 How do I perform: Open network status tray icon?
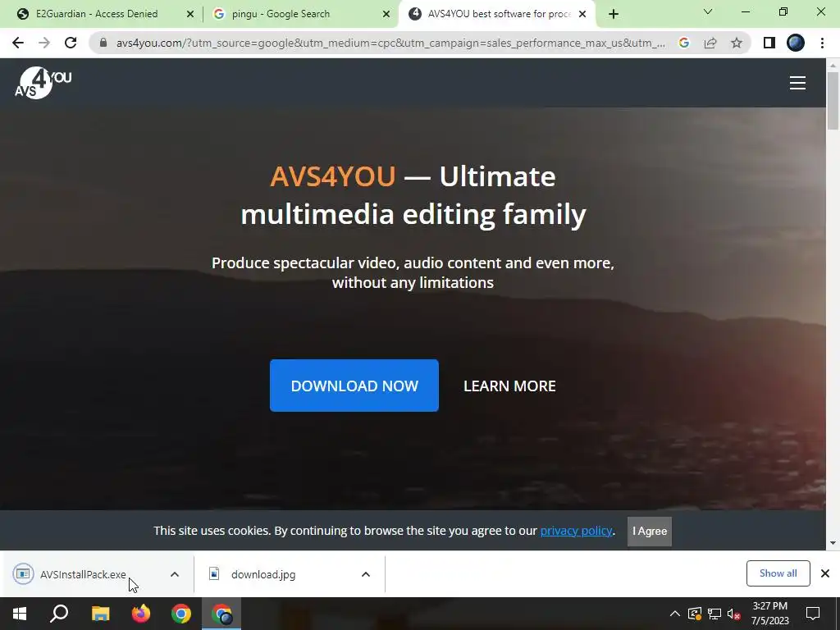714,614
